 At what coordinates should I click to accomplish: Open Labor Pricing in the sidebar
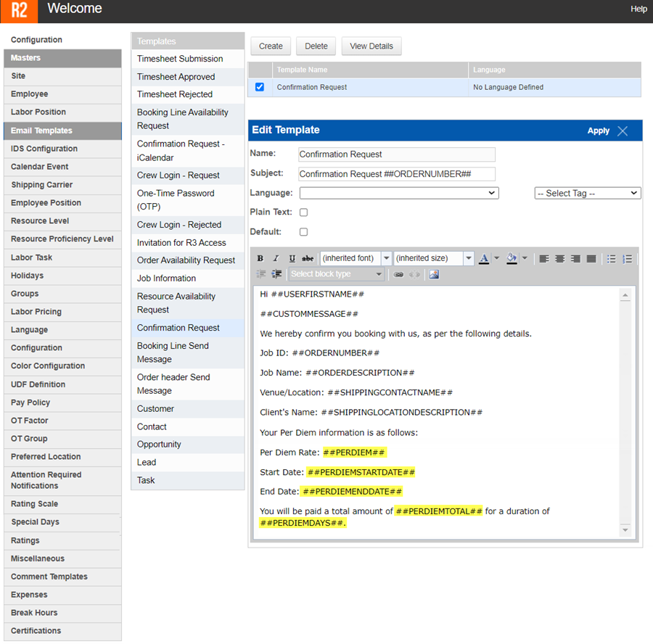tap(36, 312)
